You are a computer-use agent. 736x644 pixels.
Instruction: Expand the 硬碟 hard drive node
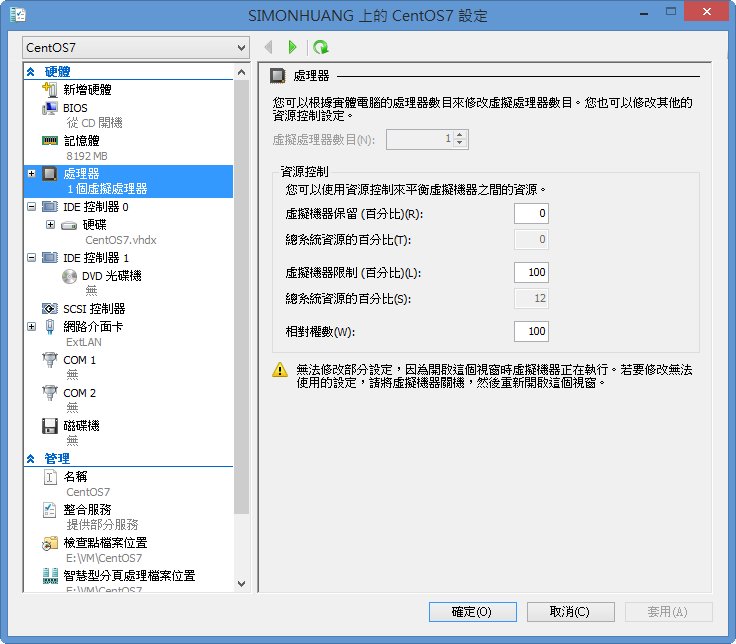point(51,225)
